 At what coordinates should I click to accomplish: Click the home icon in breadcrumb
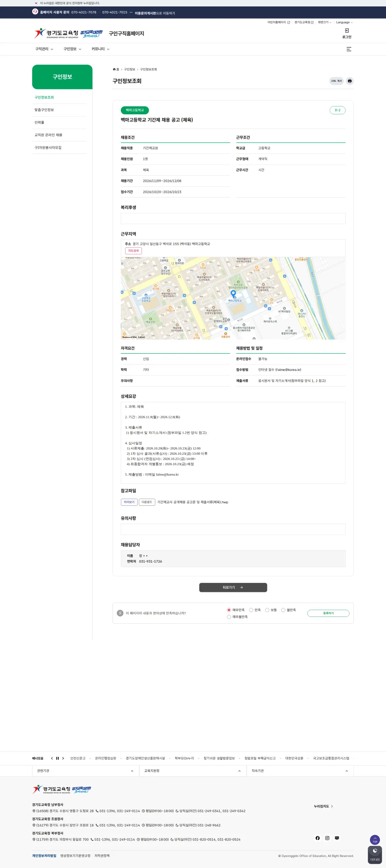[x=114, y=69]
